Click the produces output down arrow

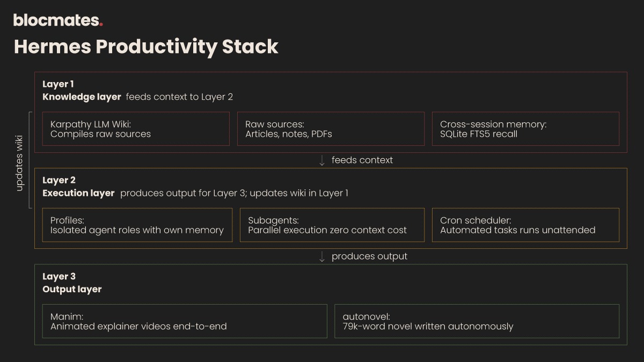point(322,257)
